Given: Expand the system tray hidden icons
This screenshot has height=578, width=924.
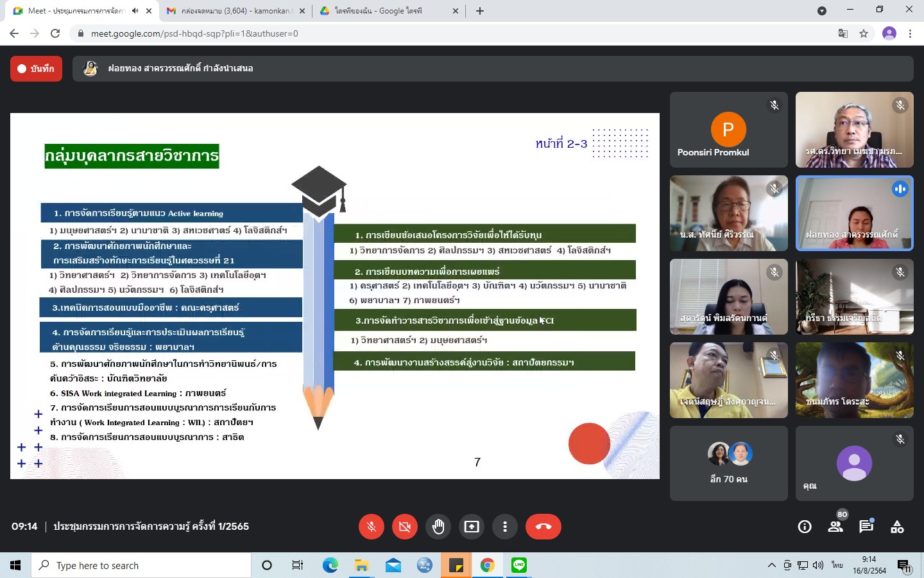Looking at the screenshot, I should click(771, 565).
